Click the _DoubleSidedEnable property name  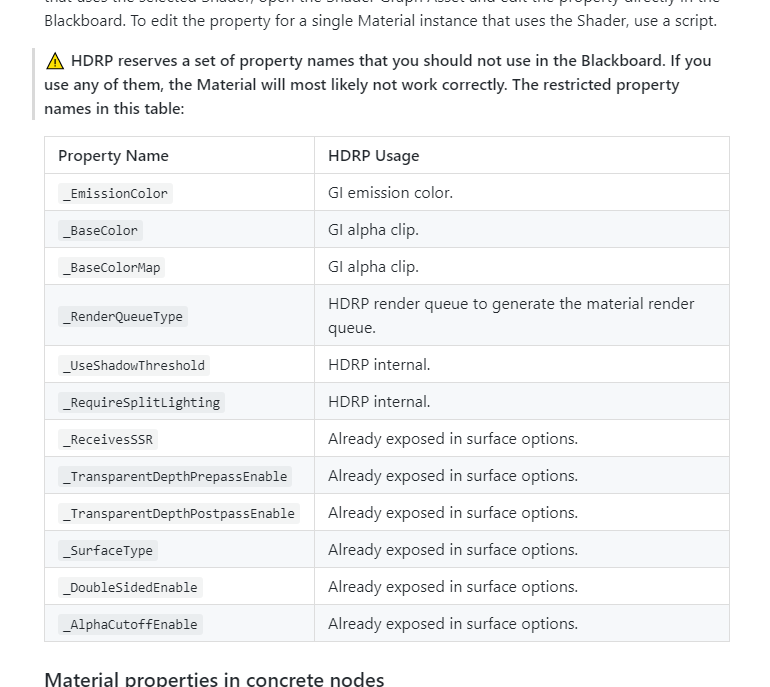point(130,587)
